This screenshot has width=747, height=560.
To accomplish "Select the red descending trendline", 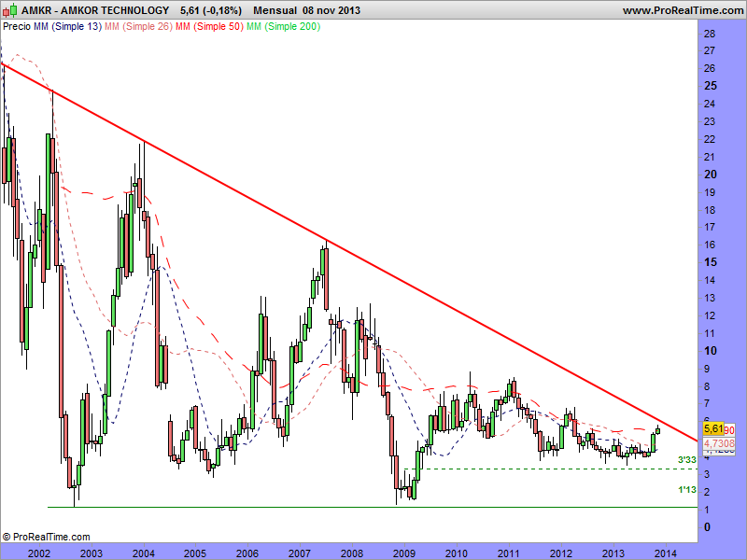I will click(349, 252).
